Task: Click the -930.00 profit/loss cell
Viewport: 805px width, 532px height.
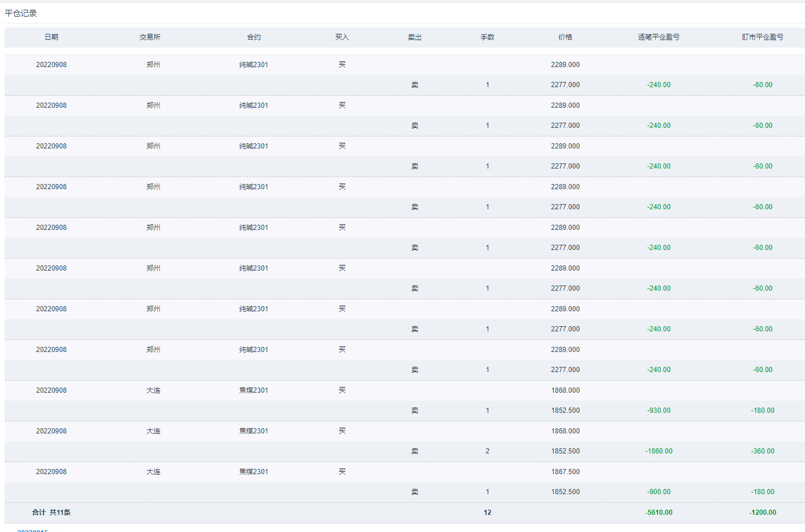Action: coord(659,410)
